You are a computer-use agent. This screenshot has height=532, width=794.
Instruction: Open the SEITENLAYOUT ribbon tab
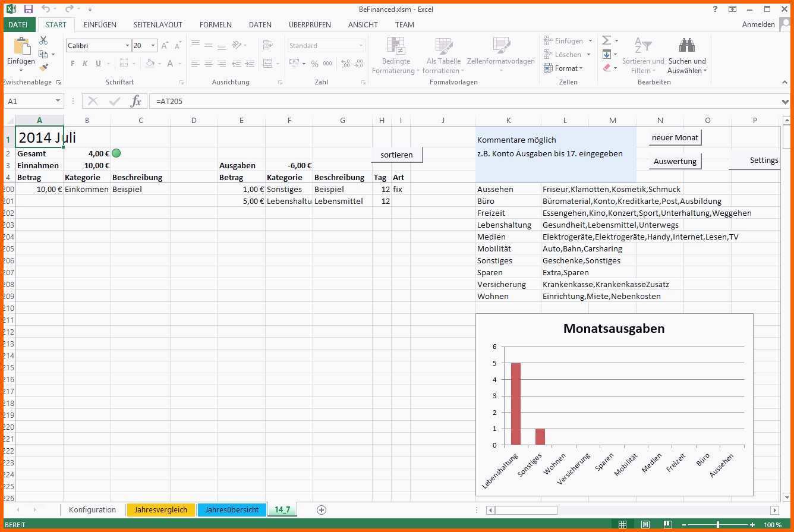point(157,24)
